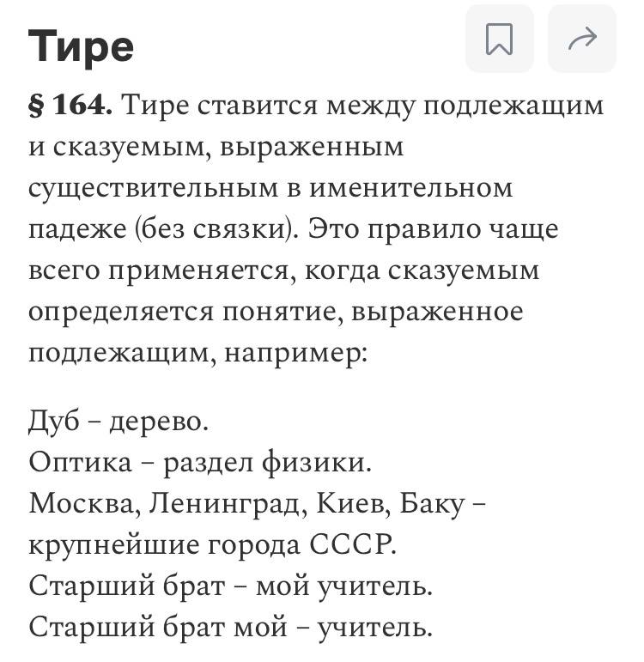The image size is (644, 662).
Task: Tap the heading "Тире"
Action: [81, 46]
